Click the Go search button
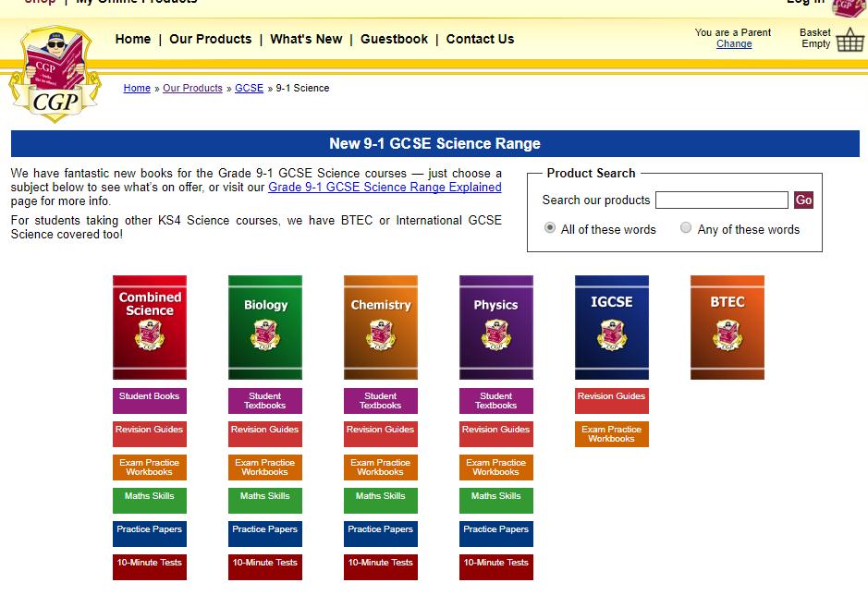 coord(803,200)
